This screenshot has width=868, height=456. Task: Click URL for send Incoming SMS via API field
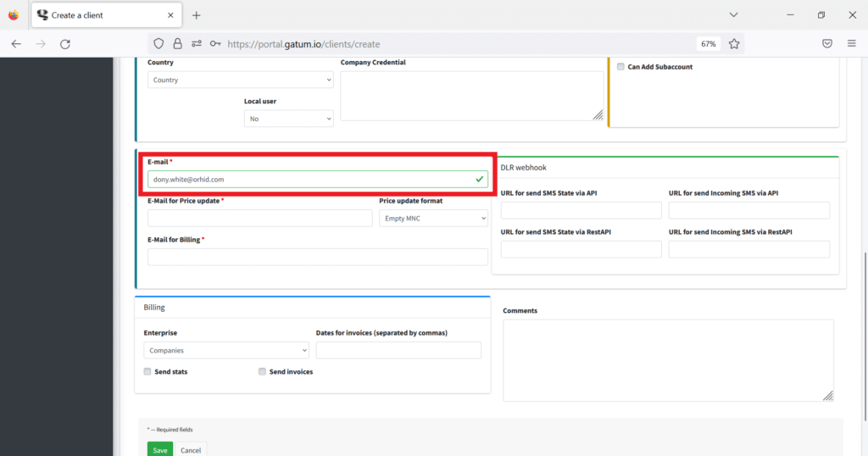pyautogui.click(x=749, y=210)
